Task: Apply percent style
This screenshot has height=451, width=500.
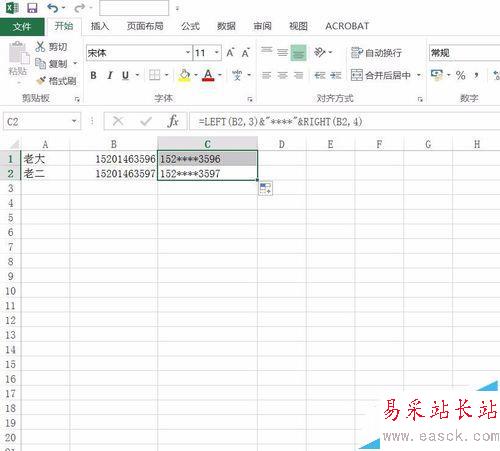Action: pos(461,75)
